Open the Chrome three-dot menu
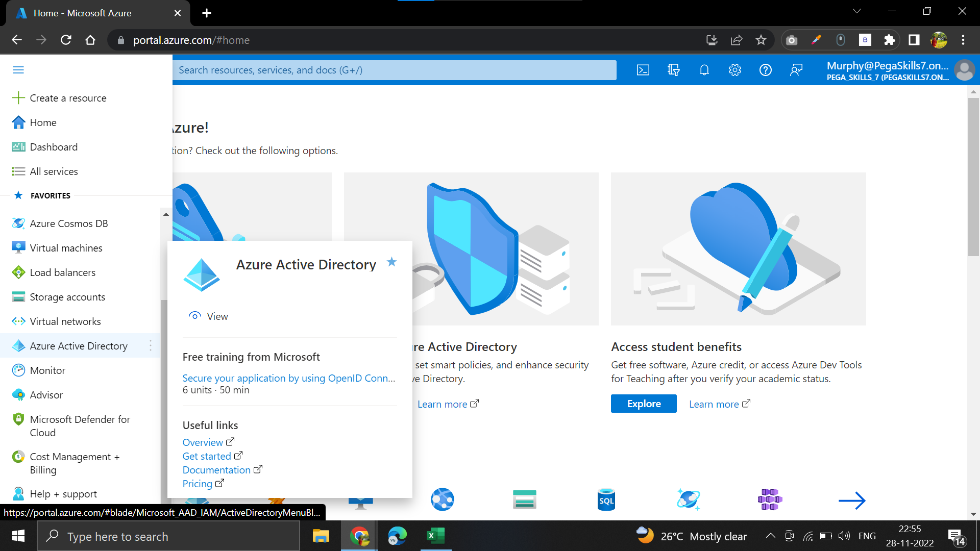This screenshot has height=551, width=980. pyautogui.click(x=963, y=40)
